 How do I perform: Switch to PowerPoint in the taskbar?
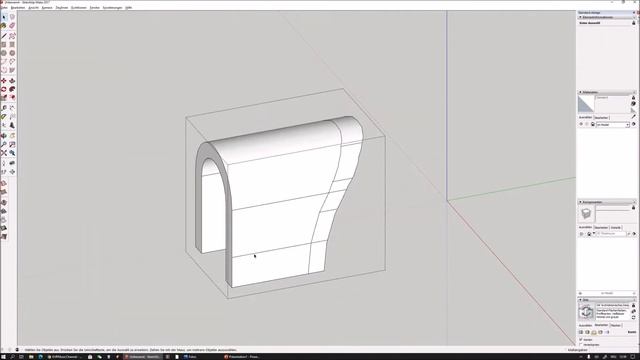point(242,357)
